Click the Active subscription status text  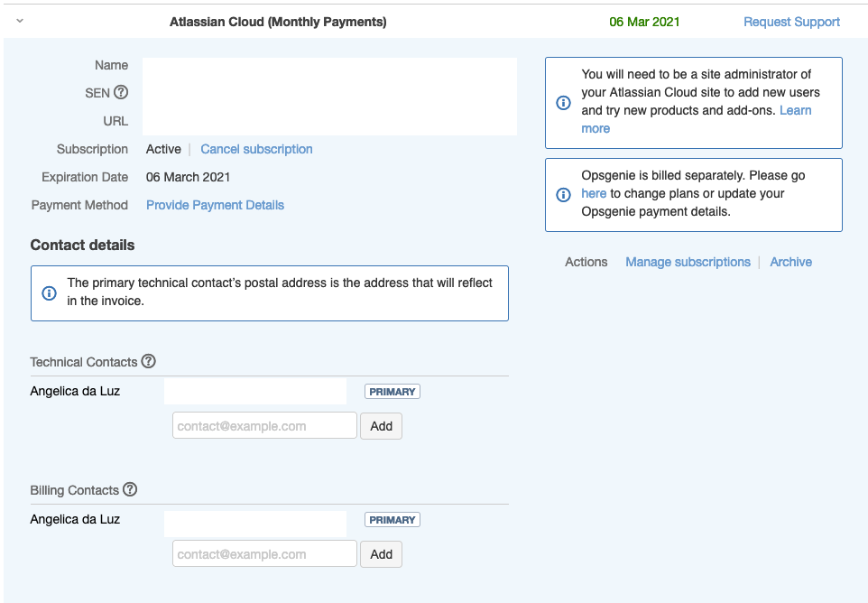click(x=163, y=149)
